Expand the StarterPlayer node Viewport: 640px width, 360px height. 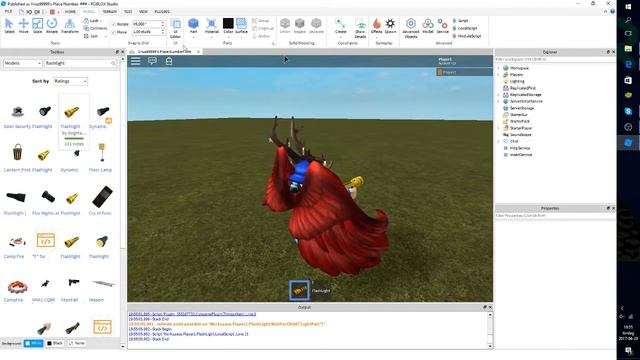coord(498,128)
